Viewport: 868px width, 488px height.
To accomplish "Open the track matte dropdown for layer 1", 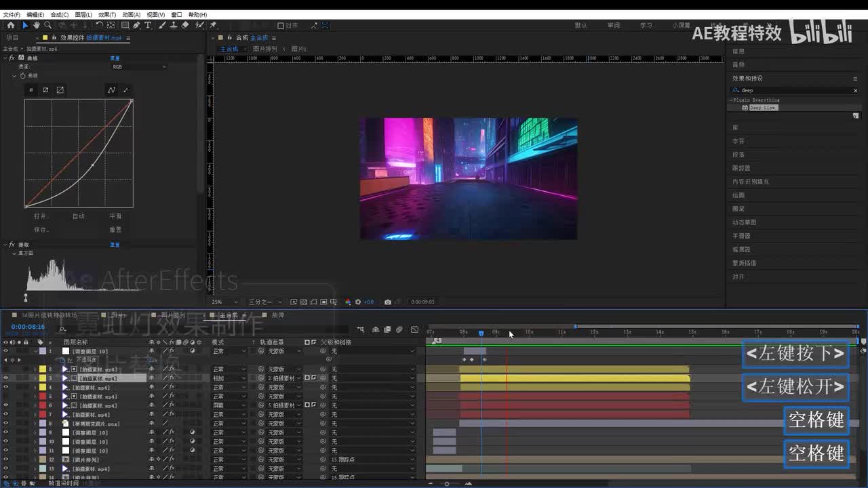I will (285, 351).
